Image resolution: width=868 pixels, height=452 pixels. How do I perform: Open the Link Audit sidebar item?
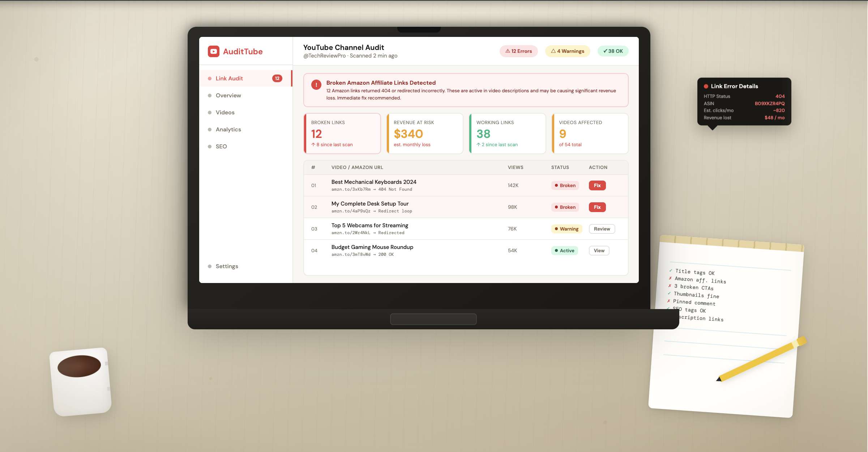coord(229,78)
